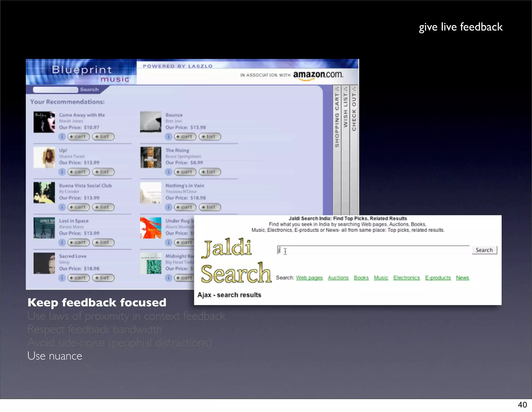Click info icon for Lost in Space
Image resolution: width=532 pixels, height=412 pixels.
62,242
